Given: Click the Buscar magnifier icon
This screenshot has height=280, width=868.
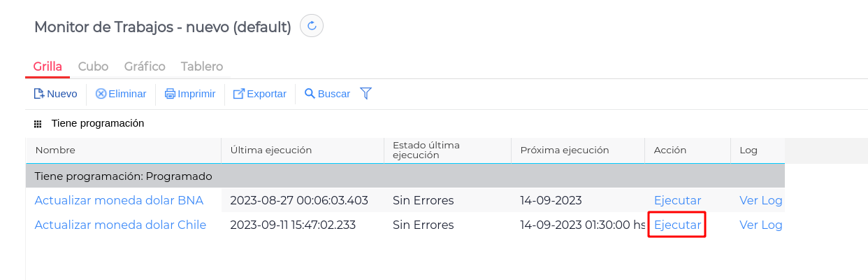Looking at the screenshot, I should 310,94.
